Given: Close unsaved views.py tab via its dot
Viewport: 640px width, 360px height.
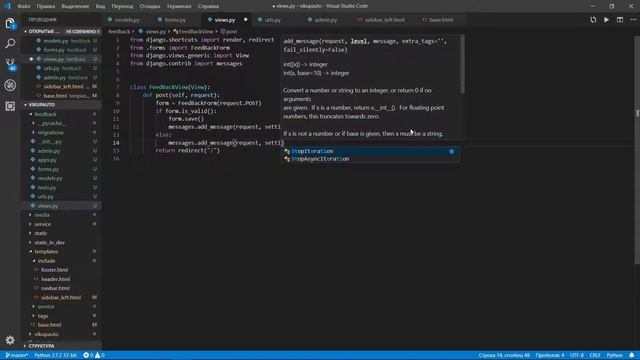Looking at the screenshot, I should point(245,20).
